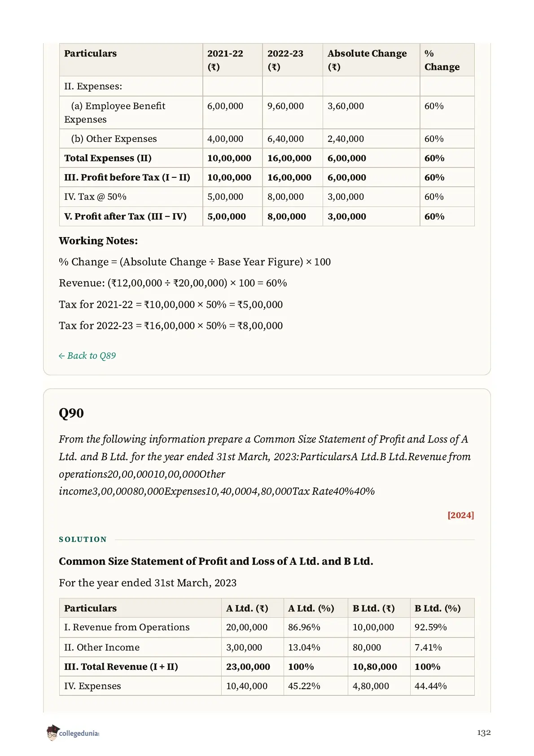Select the Tax @ 50% row label

[x=95, y=197]
